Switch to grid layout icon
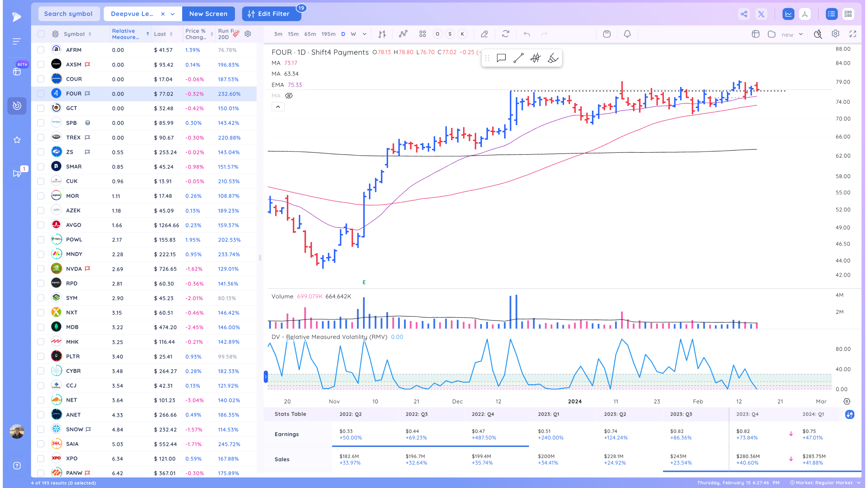 point(848,14)
